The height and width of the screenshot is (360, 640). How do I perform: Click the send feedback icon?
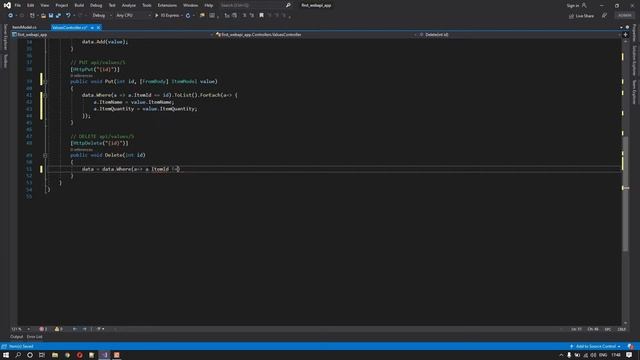604,16
